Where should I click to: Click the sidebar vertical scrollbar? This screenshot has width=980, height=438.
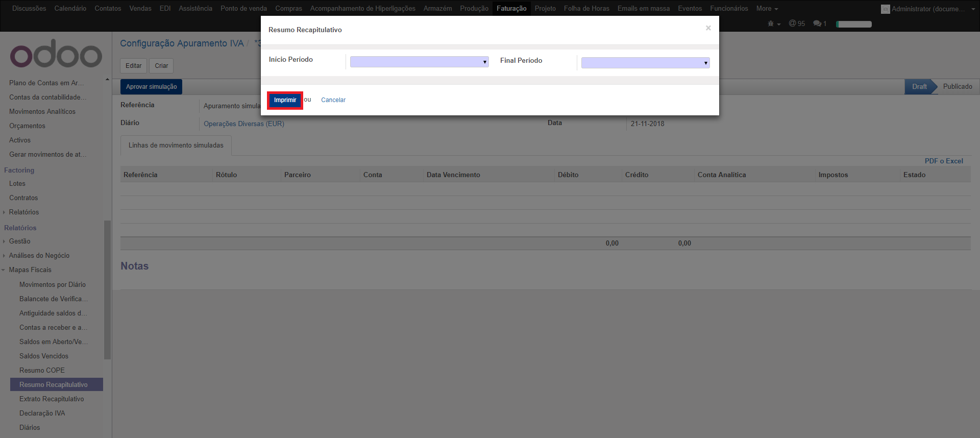(107, 289)
